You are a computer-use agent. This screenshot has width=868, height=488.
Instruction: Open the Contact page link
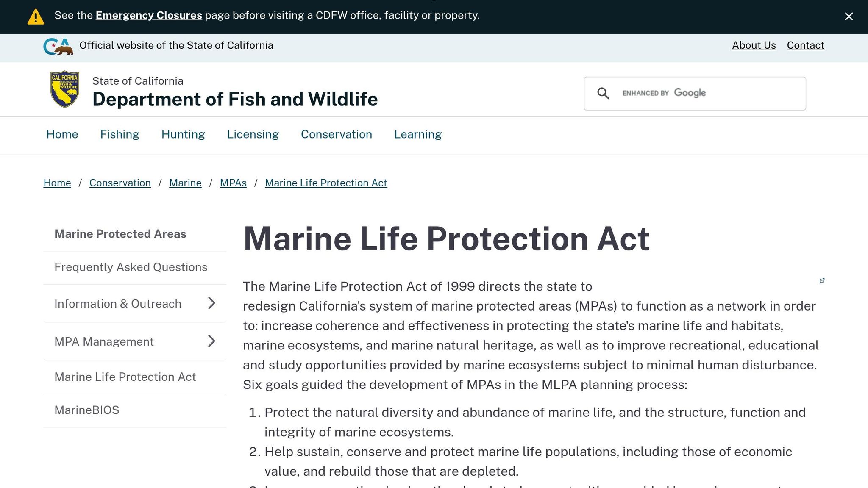point(805,45)
